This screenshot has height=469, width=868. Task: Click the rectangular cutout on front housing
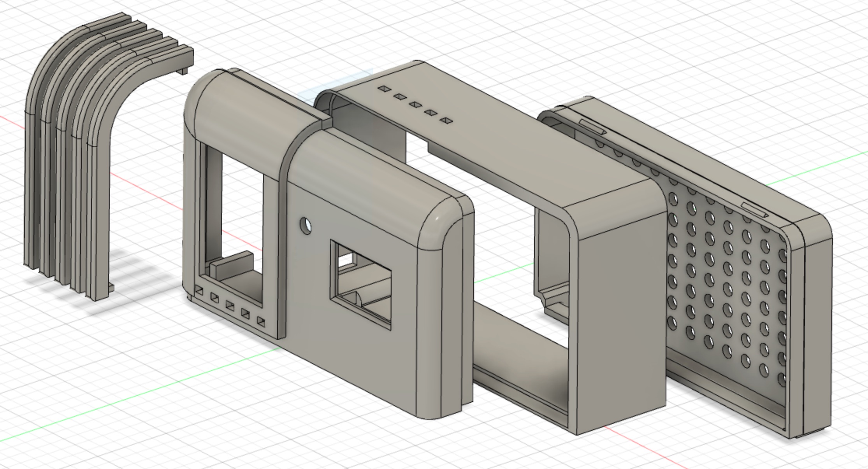point(360,284)
